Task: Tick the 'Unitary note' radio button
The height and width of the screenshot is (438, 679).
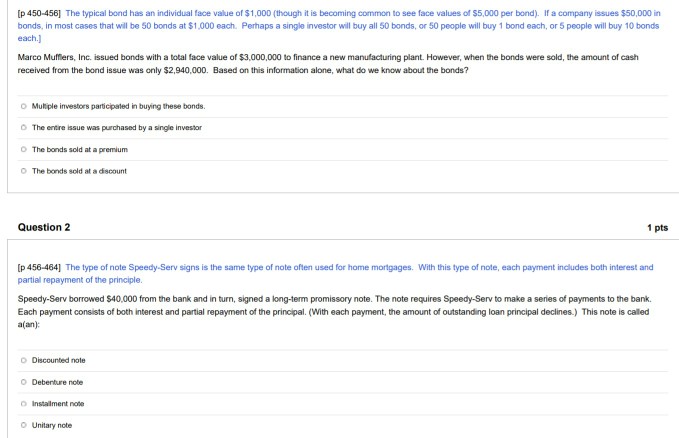Action: [x=23, y=425]
